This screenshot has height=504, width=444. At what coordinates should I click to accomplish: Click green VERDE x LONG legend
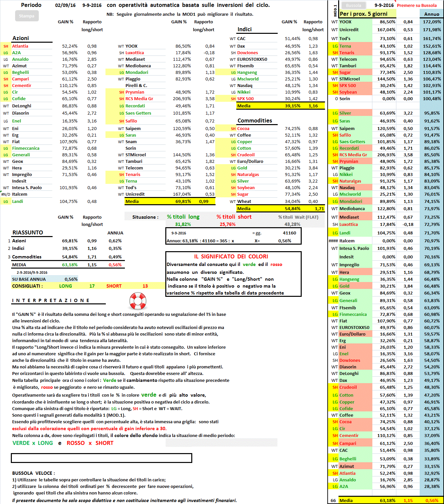pos(33,443)
